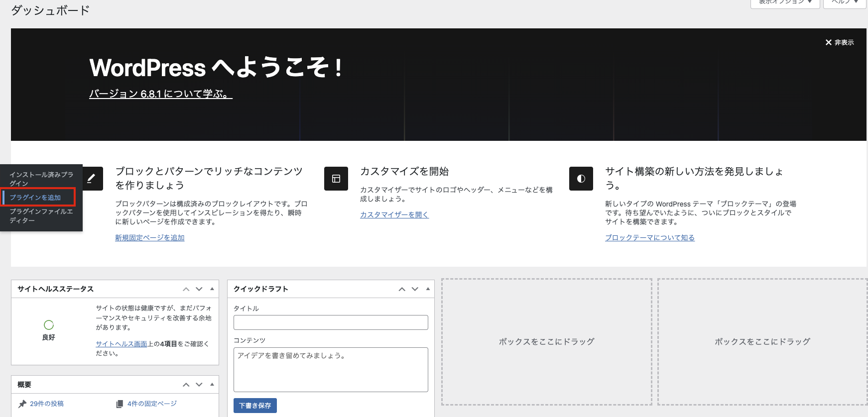Viewport: 868px width, 417px height.
Task: Focus the タイトル input field
Action: click(x=331, y=322)
